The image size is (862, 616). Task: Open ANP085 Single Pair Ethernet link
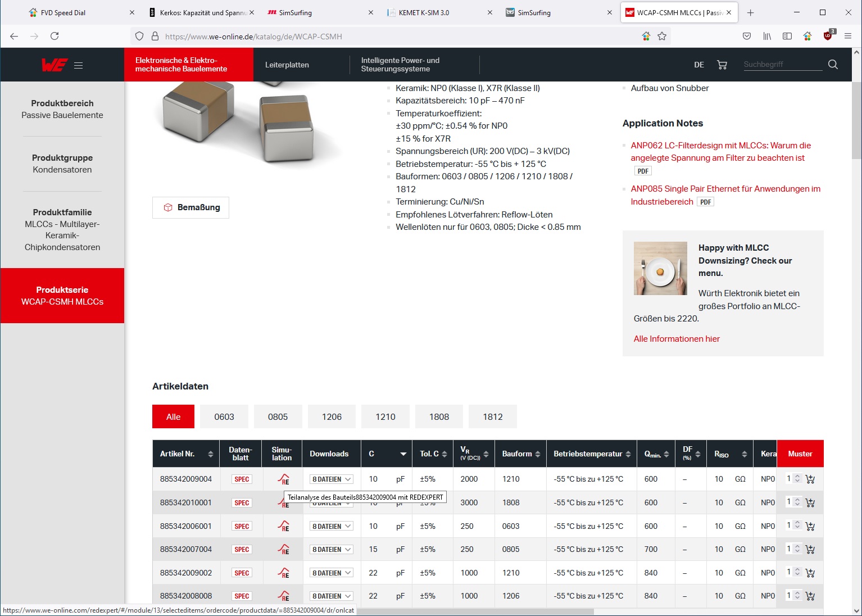[x=725, y=195]
